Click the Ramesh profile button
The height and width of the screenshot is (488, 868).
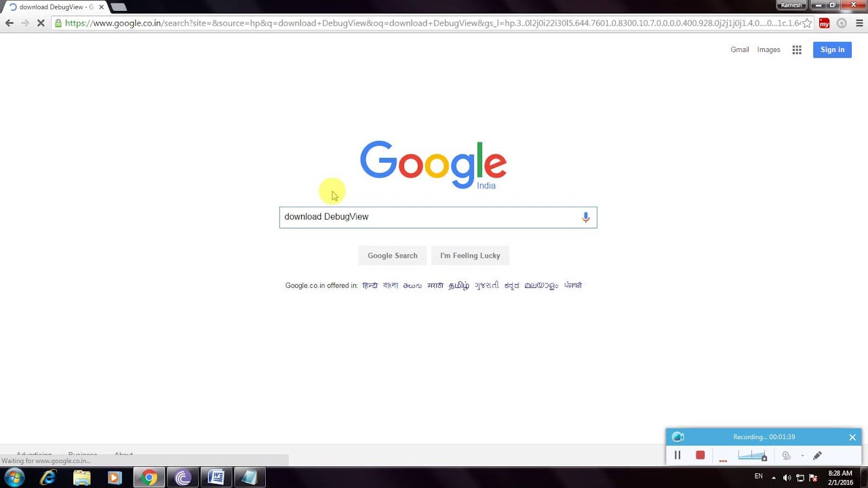pos(791,5)
